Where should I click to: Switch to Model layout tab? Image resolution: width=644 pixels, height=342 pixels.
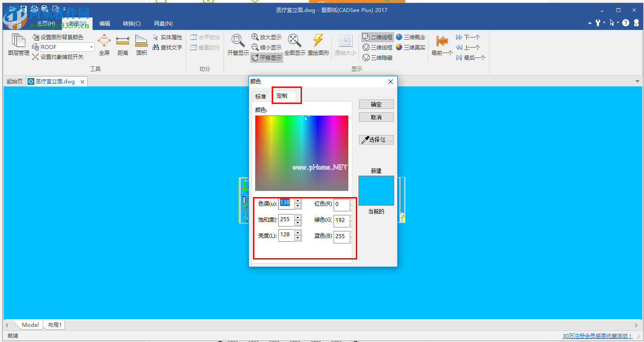30,325
